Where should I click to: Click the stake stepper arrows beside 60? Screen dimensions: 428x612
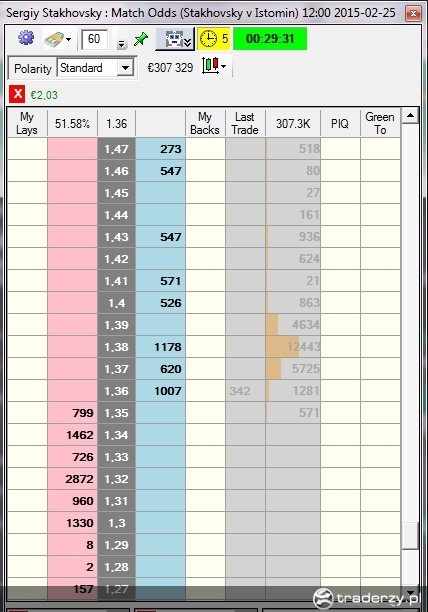[x=121, y=44]
